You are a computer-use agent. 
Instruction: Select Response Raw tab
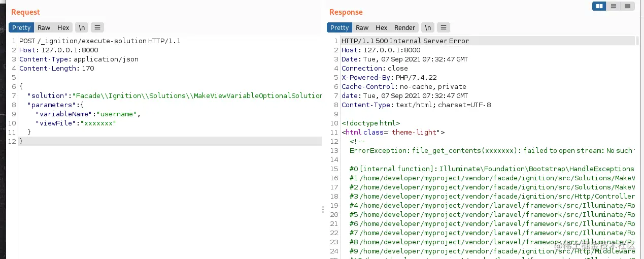(362, 27)
